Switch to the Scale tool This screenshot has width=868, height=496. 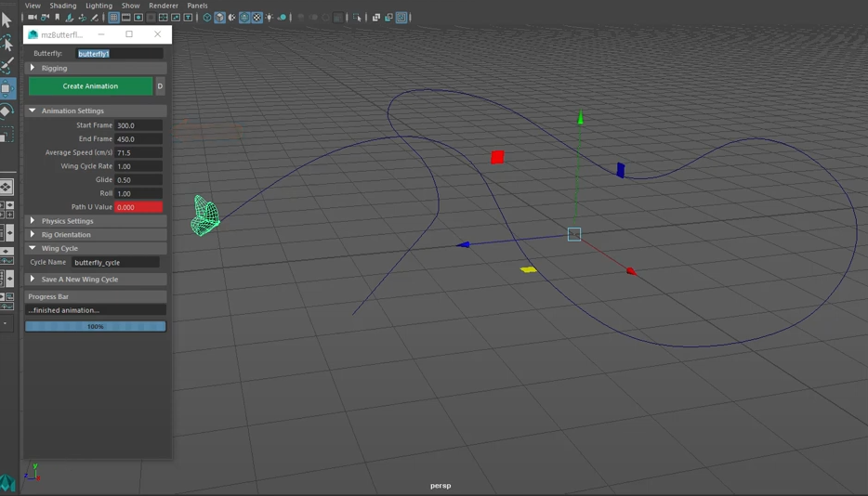coord(7,135)
